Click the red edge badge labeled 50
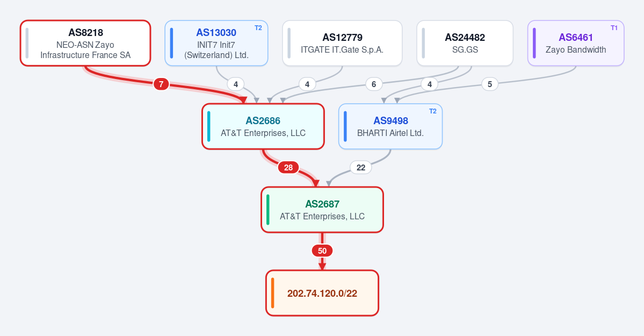This screenshot has width=644, height=336. click(x=322, y=251)
